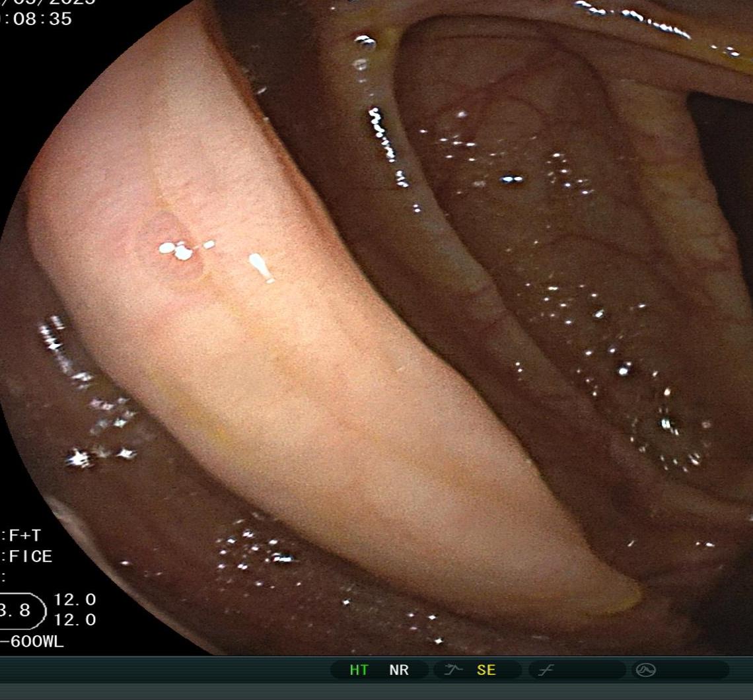The width and height of the screenshot is (753, 700).
Task: Click the 08:35 timestamp
Action: click(x=42, y=19)
